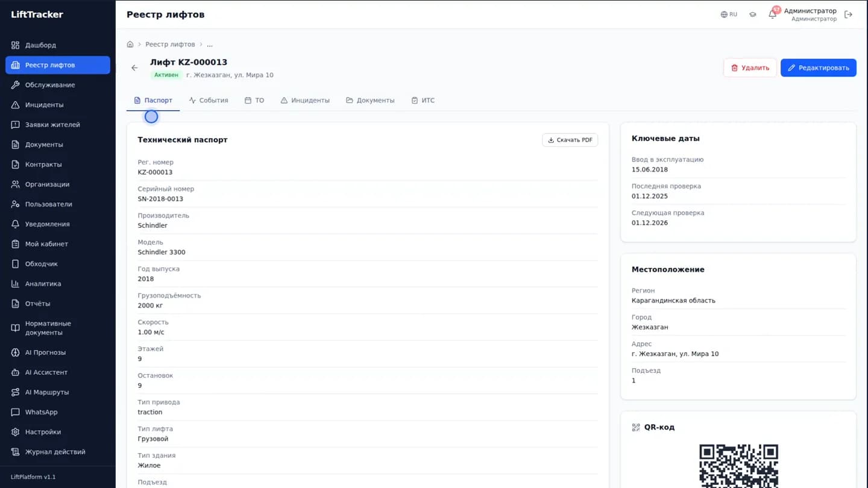The width and height of the screenshot is (868, 488).
Task: Click the Удалить button
Action: pyautogui.click(x=750, y=68)
